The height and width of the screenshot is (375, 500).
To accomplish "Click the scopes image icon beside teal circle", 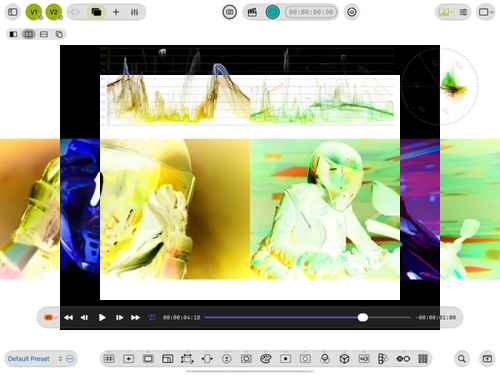I will pos(252,12).
